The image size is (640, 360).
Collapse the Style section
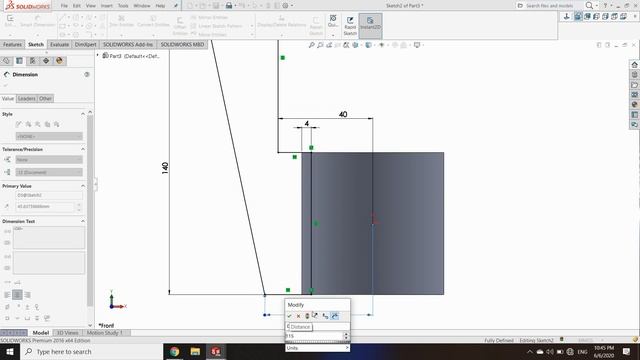click(x=83, y=114)
